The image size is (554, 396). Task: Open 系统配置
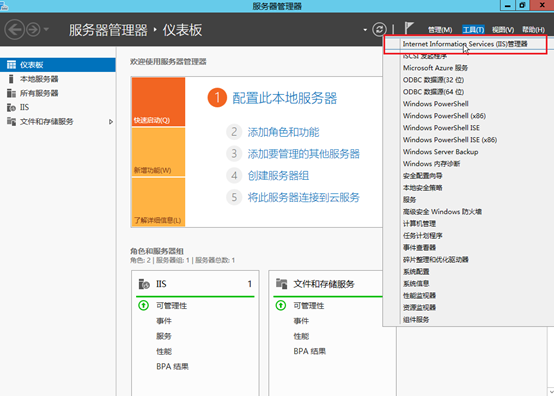tap(416, 272)
